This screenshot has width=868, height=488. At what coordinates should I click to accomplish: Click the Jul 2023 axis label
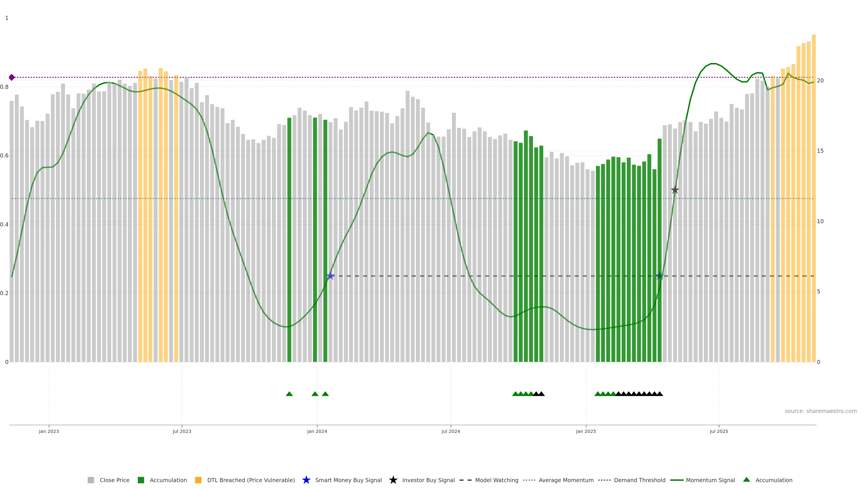(x=182, y=432)
